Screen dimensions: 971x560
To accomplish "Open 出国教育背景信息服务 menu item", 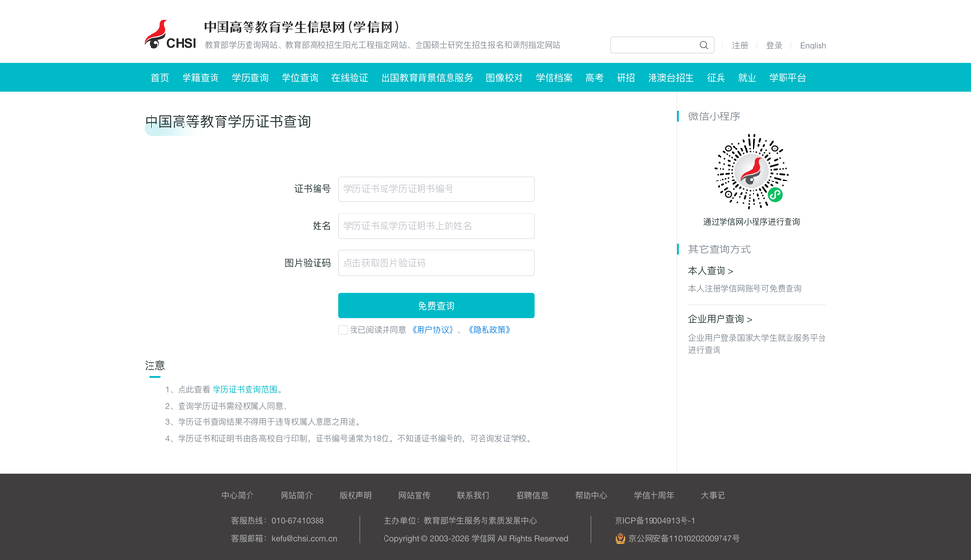I will (x=426, y=78).
